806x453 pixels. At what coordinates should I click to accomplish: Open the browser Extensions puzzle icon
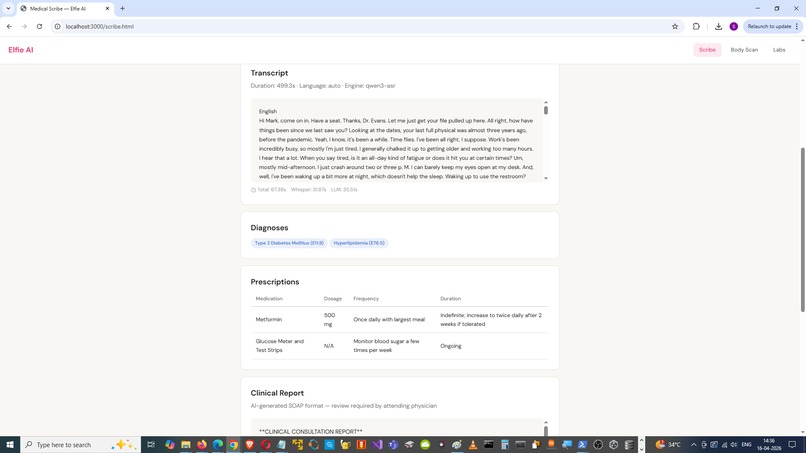pos(696,26)
